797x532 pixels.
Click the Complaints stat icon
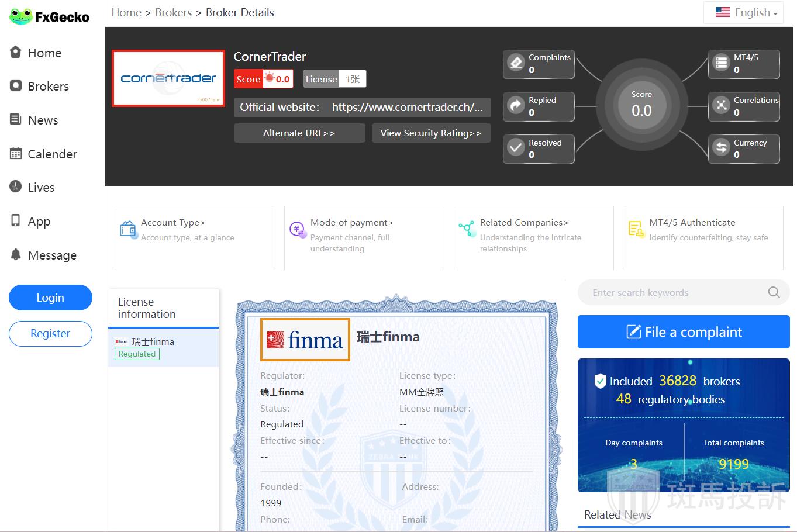516,63
